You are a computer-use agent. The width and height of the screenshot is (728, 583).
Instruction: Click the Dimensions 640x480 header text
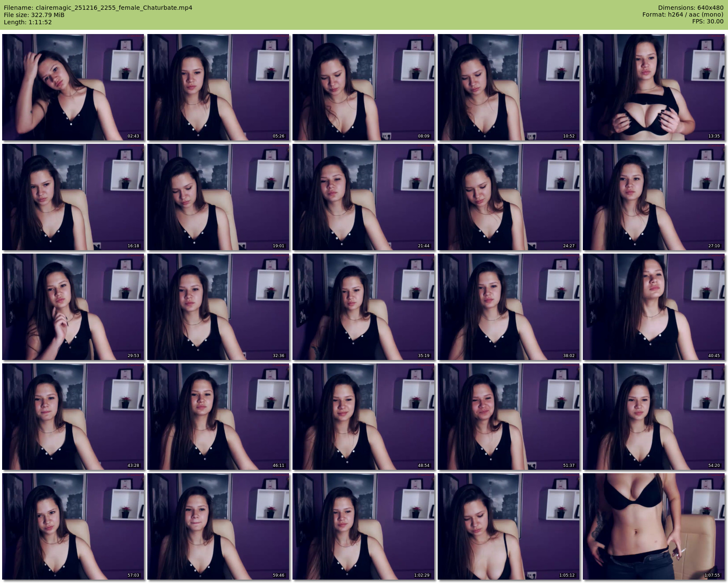[x=691, y=8]
